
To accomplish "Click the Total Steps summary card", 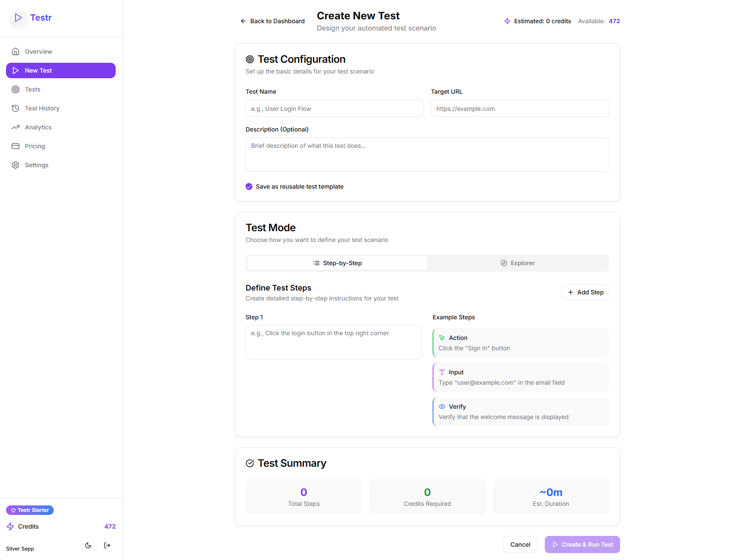I will pos(304,497).
